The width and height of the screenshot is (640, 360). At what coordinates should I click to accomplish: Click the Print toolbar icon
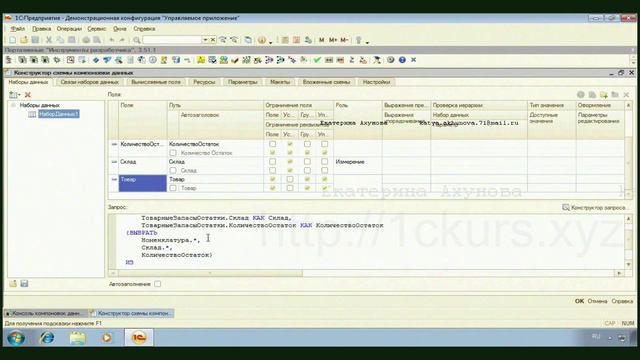(x=86, y=40)
